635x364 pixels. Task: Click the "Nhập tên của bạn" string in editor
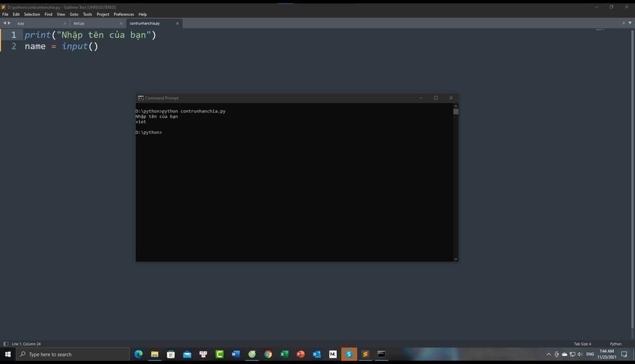104,35
